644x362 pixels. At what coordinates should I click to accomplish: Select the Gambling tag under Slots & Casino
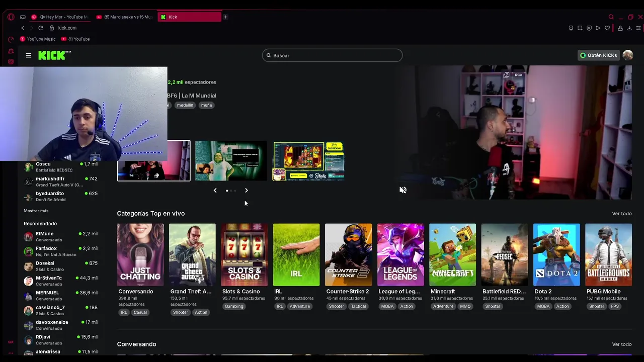click(234, 306)
